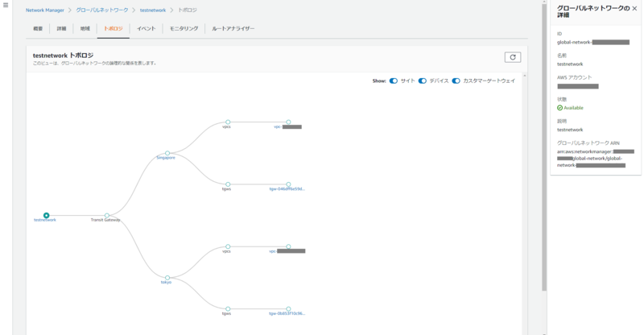This screenshot has width=644, height=335.
Task: Select the tokyo region node circle
Action: click(167, 278)
